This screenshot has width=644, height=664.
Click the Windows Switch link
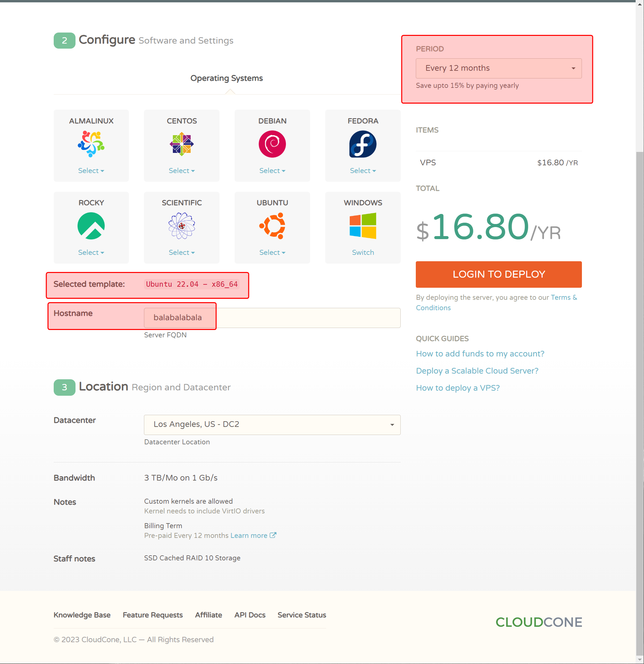[363, 253]
